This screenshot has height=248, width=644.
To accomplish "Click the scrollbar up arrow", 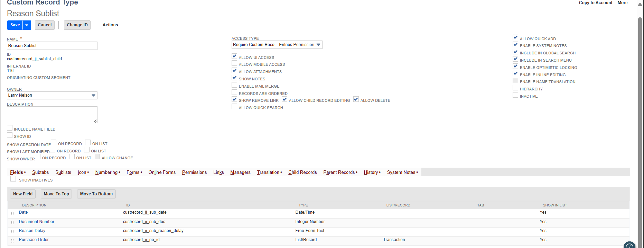I will [640, 5].
